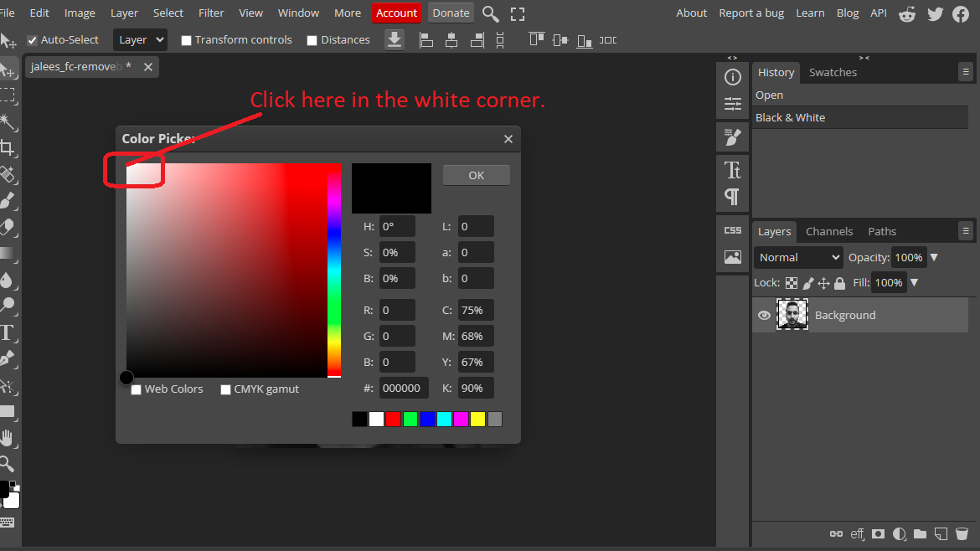Viewport: 980px width, 551px height.
Task: Enable the Web Colors checkbox
Action: 137,389
